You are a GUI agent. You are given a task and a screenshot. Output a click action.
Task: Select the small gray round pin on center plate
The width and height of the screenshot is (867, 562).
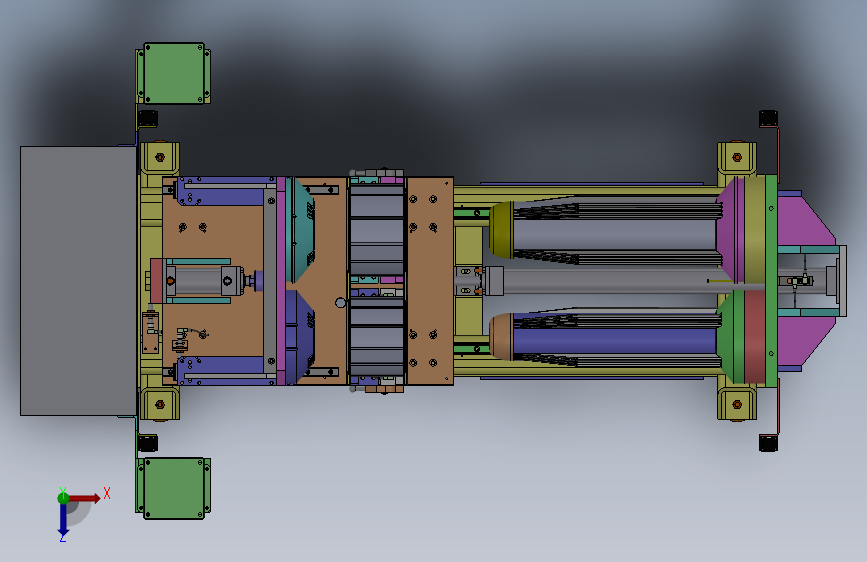click(x=341, y=303)
